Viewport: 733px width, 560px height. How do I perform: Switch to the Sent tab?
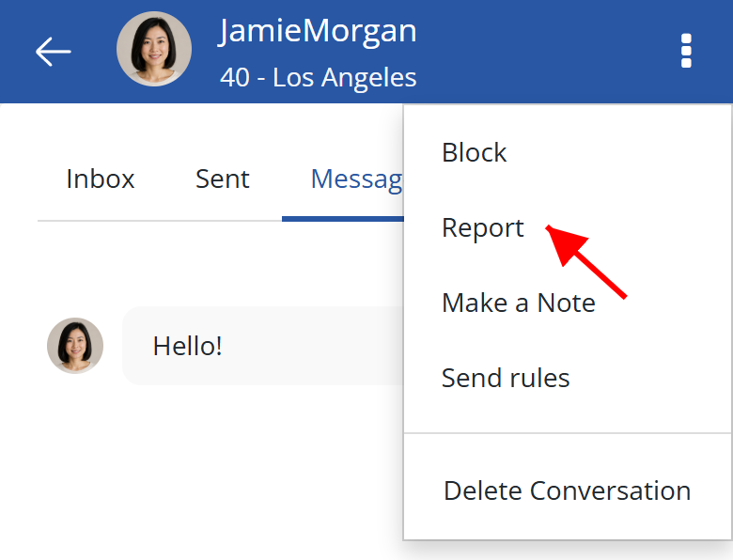tap(223, 179)
